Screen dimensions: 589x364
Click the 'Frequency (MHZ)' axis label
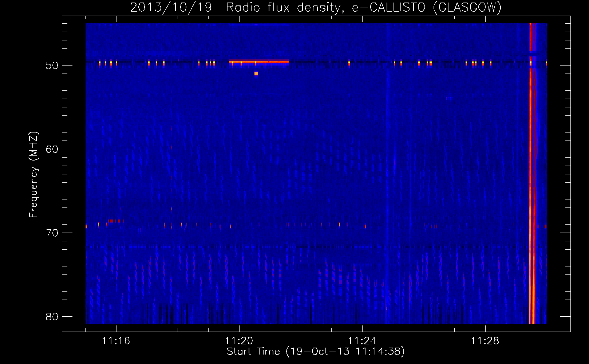[33, 175]
